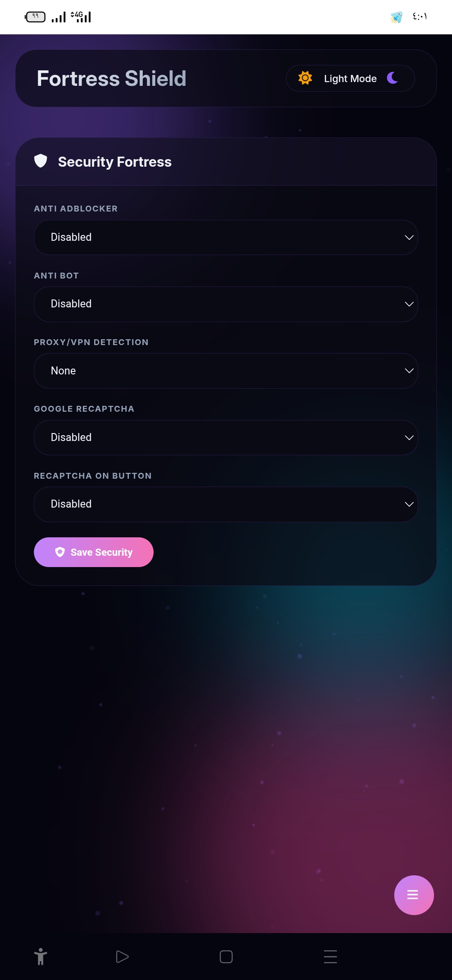
Task: Toggle the Light Mode theme switch
Action: click(350, 78)
